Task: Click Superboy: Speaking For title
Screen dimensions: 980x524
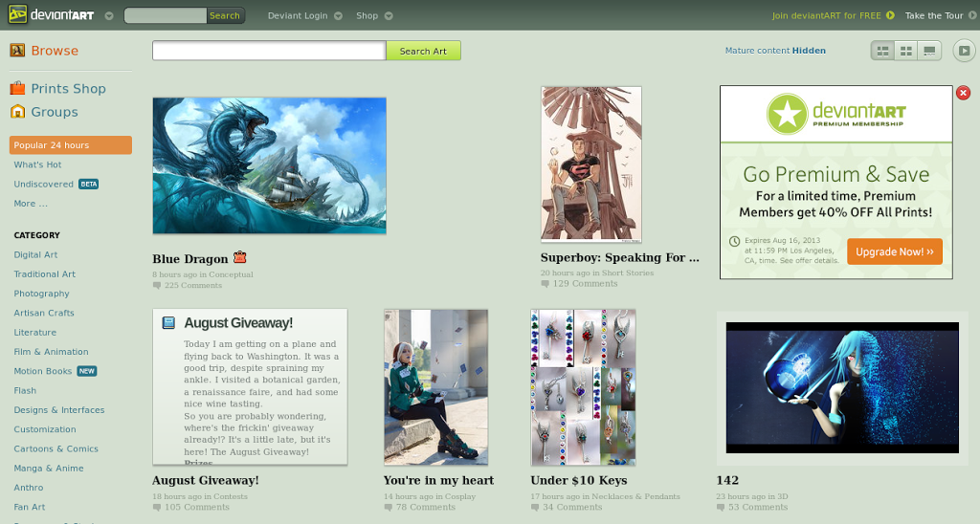Action: tap(619, 257)
